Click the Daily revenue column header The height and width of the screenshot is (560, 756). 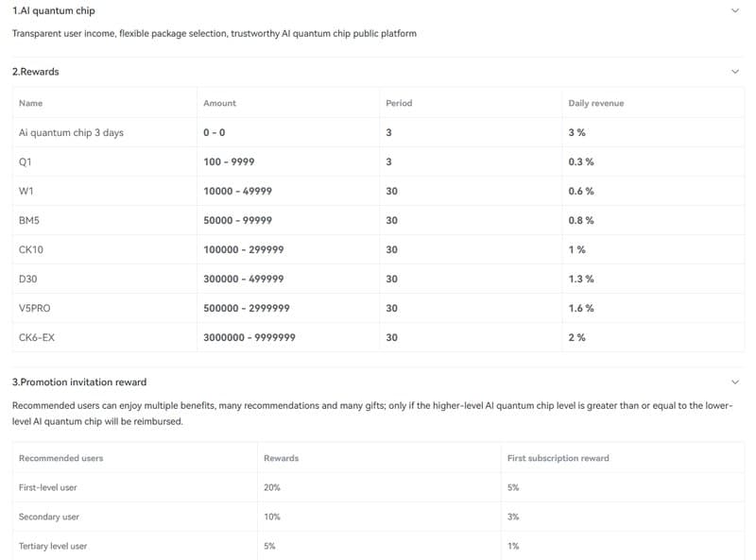[x=596, y=103]
